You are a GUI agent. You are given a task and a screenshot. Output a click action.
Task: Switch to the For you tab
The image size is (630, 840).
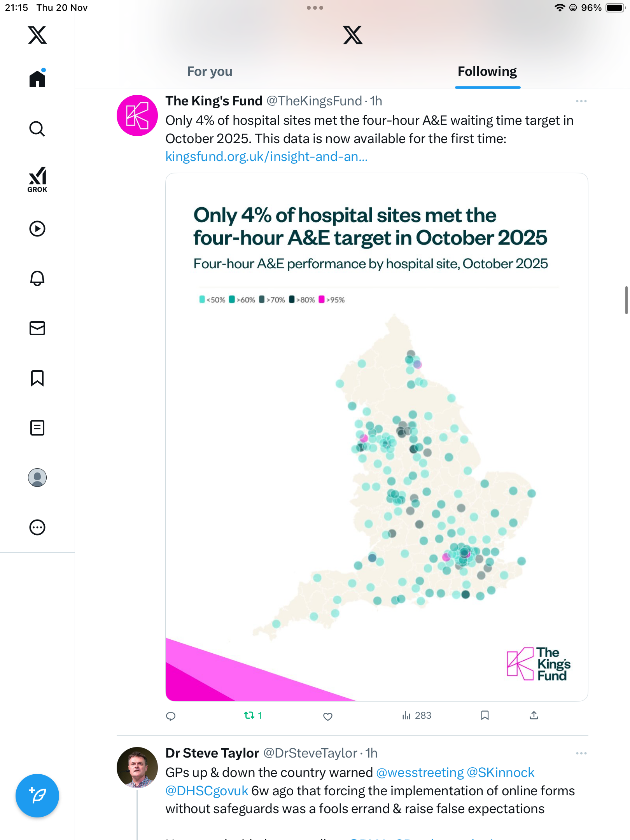coord(210,72)
